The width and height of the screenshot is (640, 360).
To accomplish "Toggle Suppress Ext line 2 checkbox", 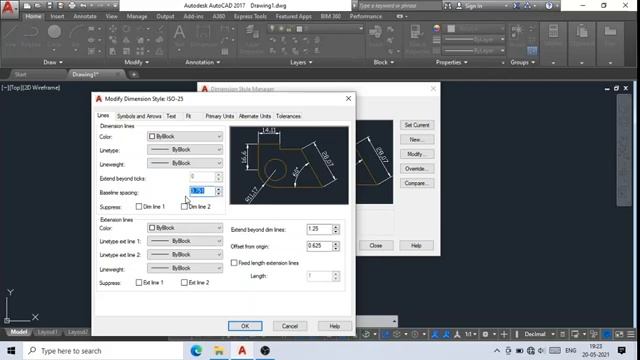I will 184,282.
